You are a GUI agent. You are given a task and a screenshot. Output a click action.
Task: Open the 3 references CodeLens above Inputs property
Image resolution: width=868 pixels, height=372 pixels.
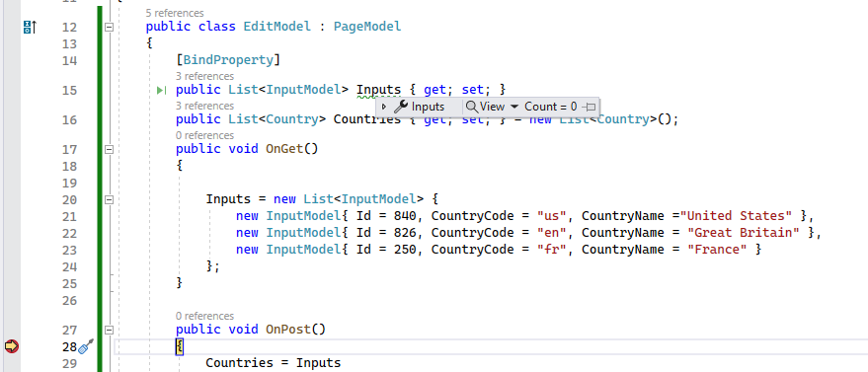pyautogui.click(x=204, y=76)
